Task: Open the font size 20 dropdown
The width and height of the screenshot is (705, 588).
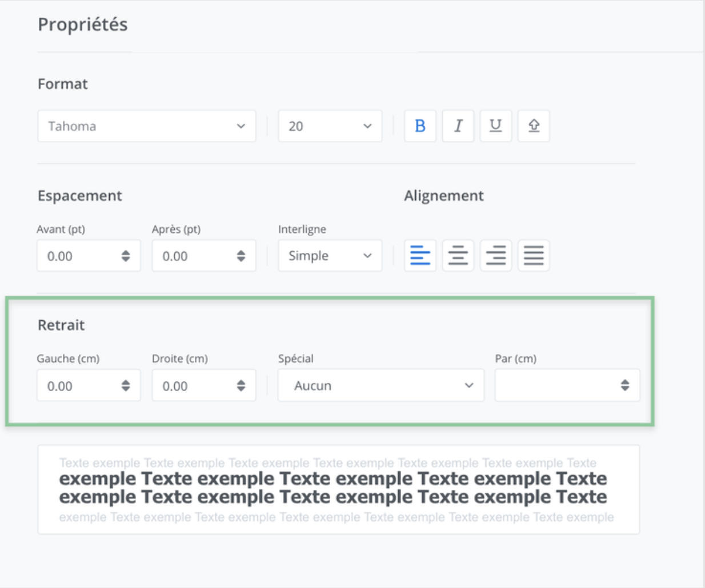Action: (330, 126)
